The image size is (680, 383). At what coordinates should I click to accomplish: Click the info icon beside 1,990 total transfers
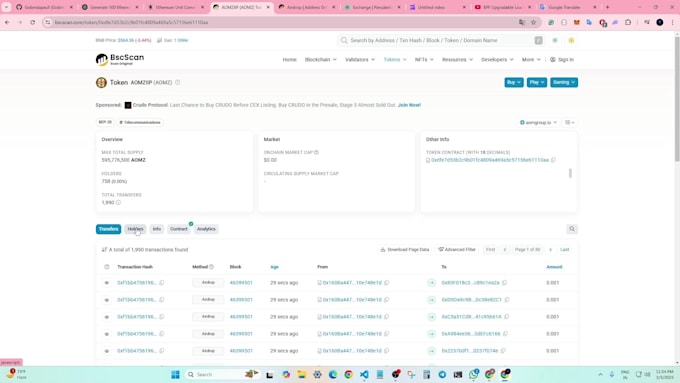pos(118,203)
